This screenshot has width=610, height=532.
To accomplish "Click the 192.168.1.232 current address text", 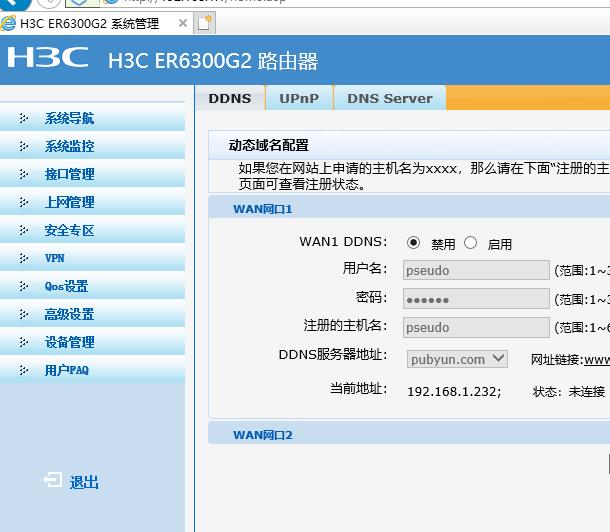I will pyautogui.click(x=454, y=392).
